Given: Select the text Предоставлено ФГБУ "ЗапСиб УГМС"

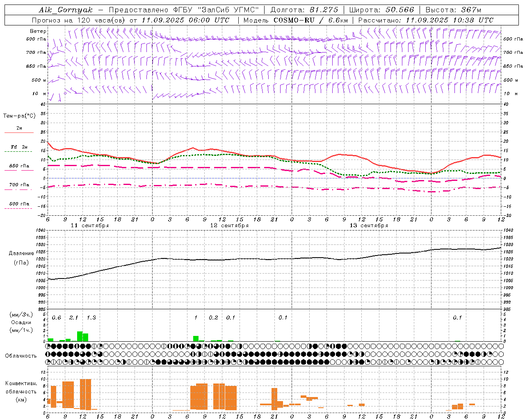Looking at the screenshot, I should click(x=184, y=10).
